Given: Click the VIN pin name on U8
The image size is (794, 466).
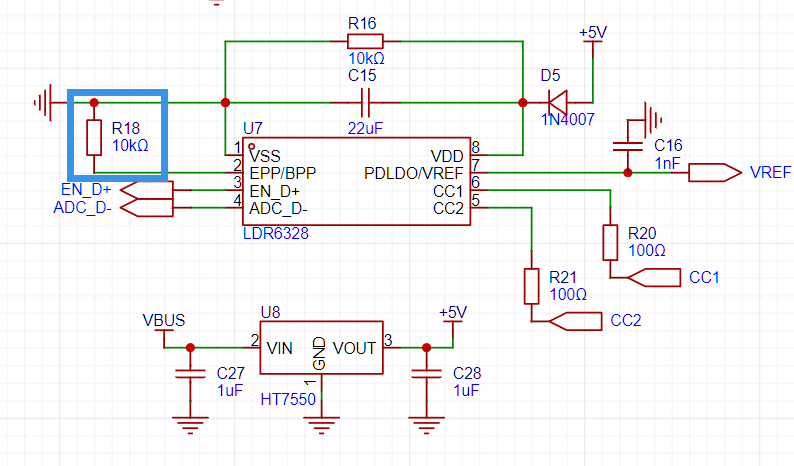Looking at the screenshot, I should pos(280,348).
